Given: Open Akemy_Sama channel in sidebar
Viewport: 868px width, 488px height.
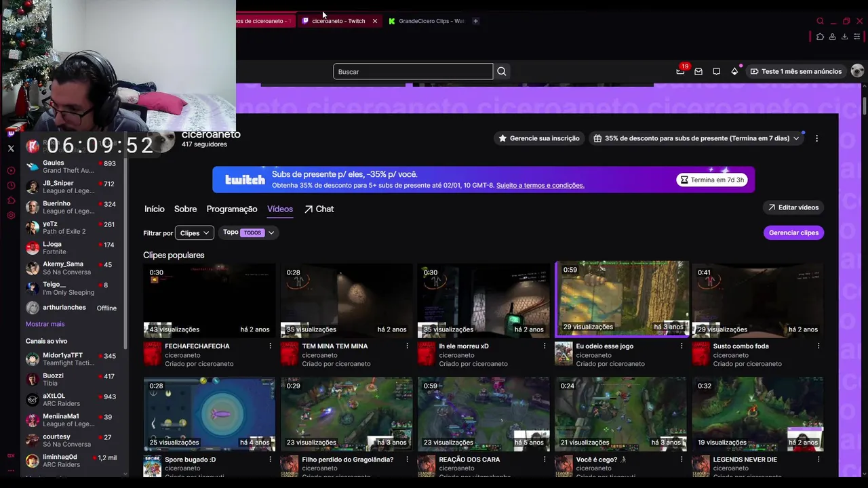Looking at the screenshot, I should 73,268.
